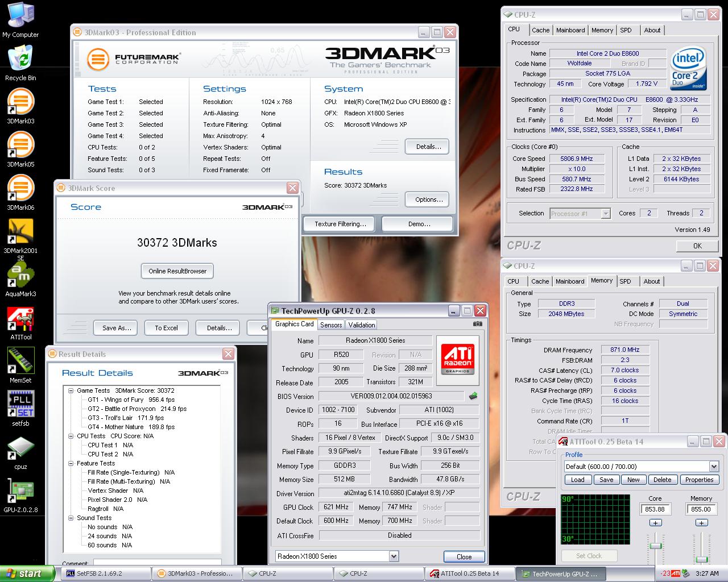Click the ATITool temperature graph
This screenshot has width=728, height=582.
click(x=595, y=519)
